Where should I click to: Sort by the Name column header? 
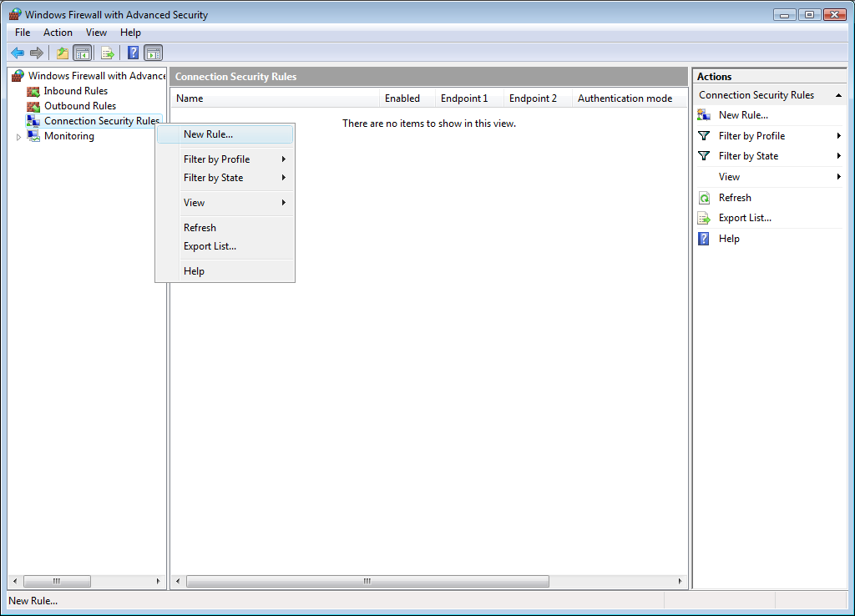pos(276,98)
